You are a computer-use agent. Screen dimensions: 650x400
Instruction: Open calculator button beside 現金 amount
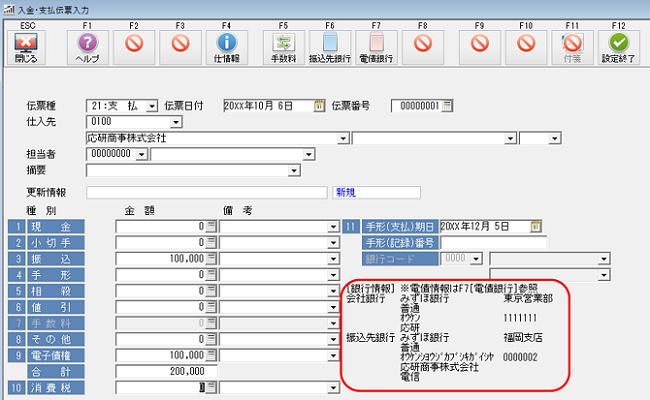tap(211, 227)
